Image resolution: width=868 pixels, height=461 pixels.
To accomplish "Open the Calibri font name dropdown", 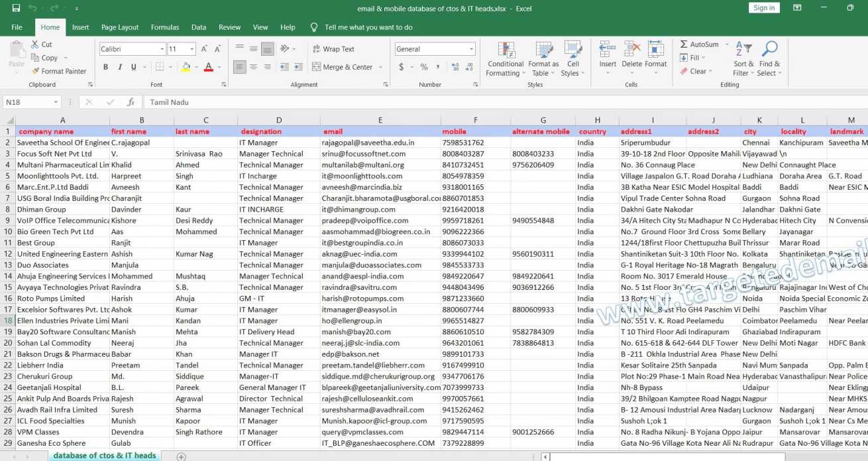I will point(162,49).
